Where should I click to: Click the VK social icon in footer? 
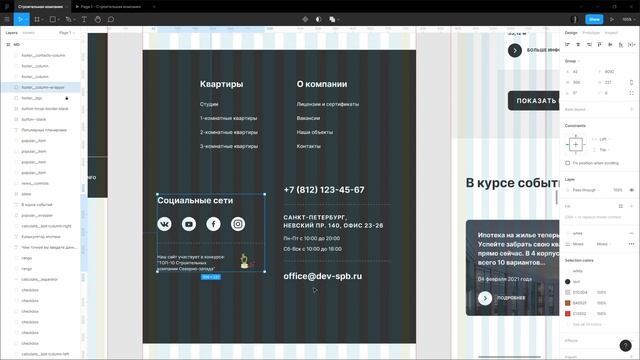pyautogui.click(x=164, y=224)
